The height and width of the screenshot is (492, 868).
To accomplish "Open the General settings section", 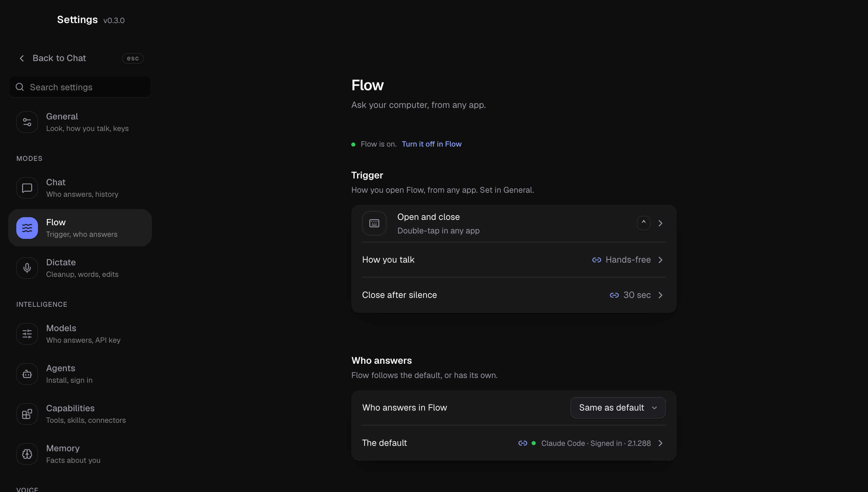I will pyautogui.click(x=80, y=122).
